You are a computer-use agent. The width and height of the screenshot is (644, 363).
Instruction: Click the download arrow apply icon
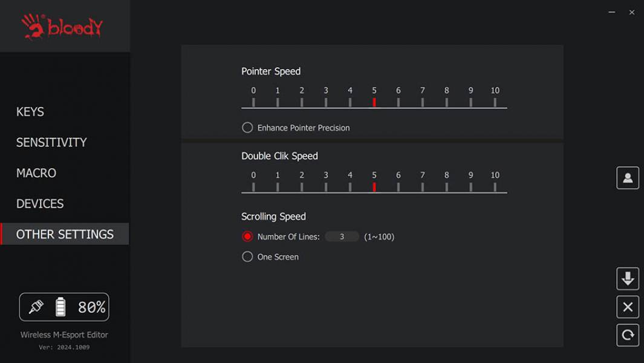pos(627,278)
